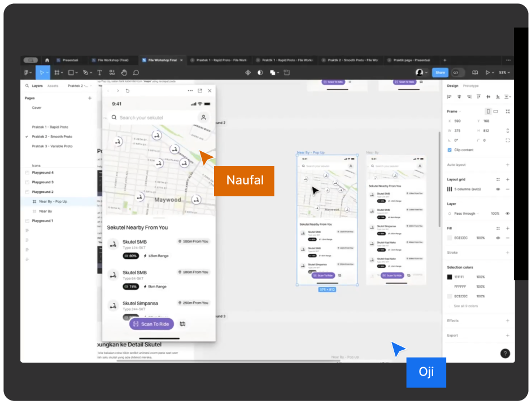
Task: Click the Search your sekutel field
Action: (152, 117)
